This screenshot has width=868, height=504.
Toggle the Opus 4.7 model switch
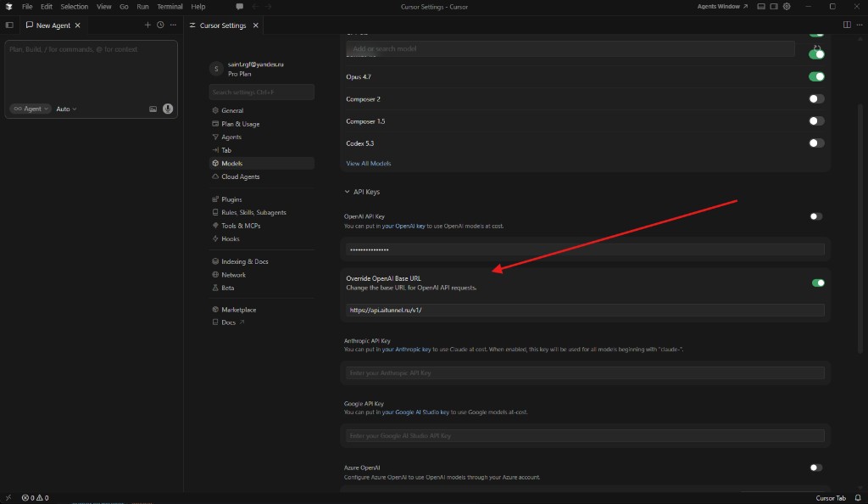coord(816,76)
